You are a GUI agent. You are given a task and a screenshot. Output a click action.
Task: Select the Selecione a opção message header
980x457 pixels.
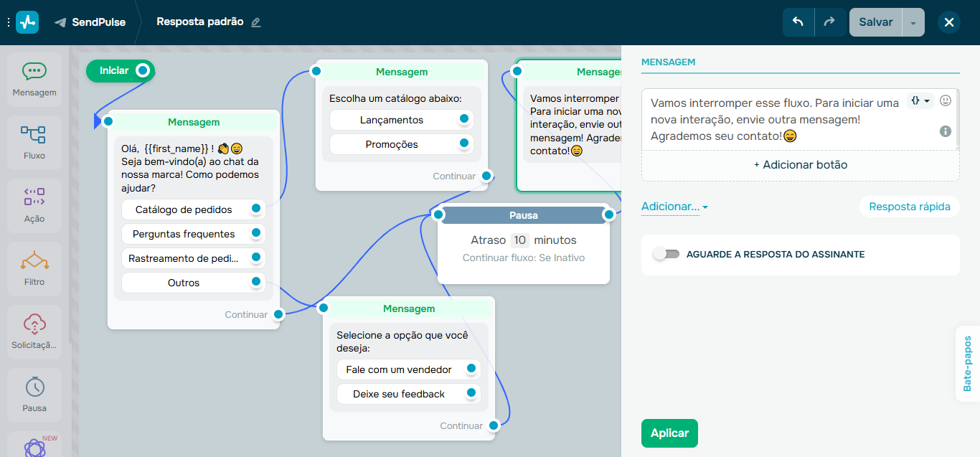click(x=409, y=308)
